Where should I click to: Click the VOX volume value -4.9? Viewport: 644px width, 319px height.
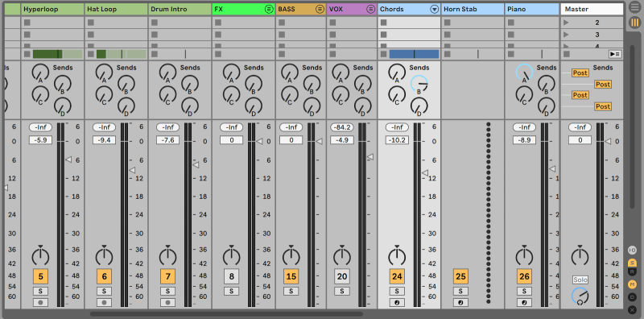[342, 140]
